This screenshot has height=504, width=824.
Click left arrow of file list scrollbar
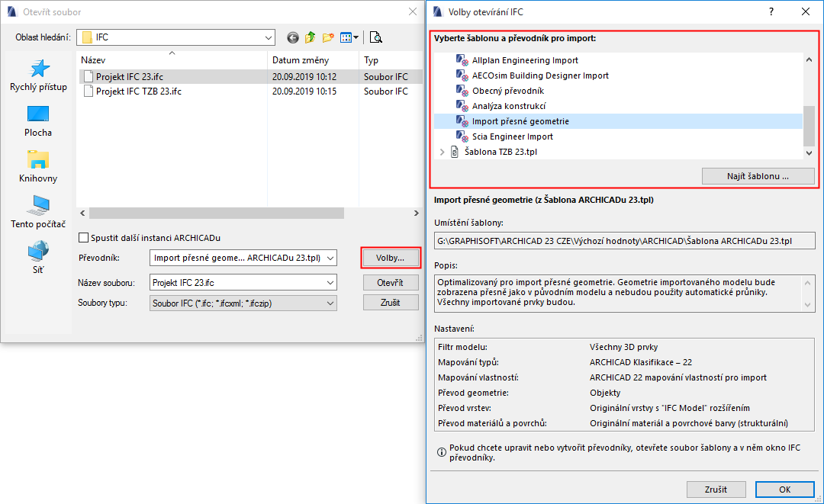(82, 213)
